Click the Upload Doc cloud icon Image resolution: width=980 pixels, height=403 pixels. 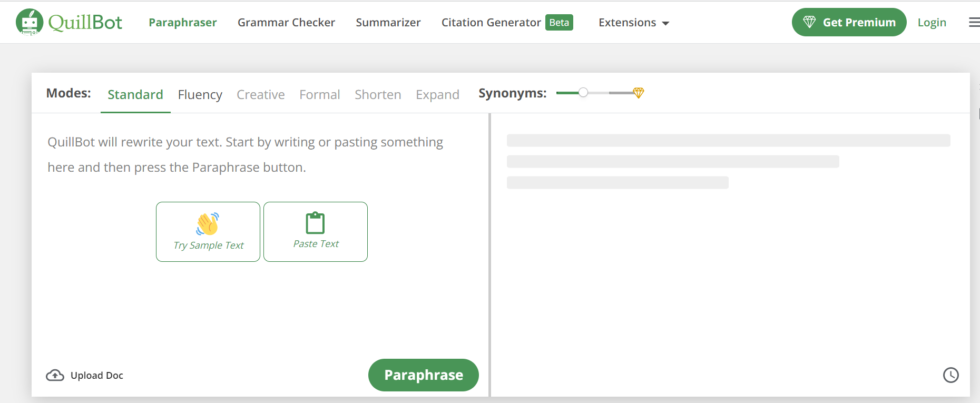pos(55,375)
